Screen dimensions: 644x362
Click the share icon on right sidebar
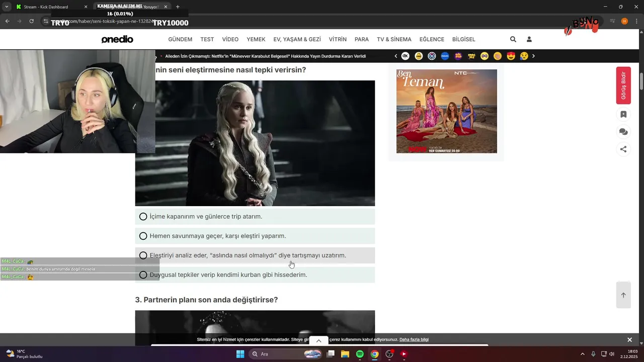coord(623,149)
